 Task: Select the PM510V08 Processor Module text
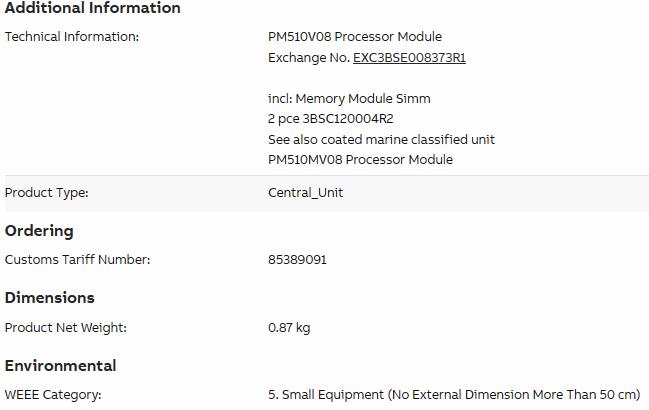(x=355, y=36)
